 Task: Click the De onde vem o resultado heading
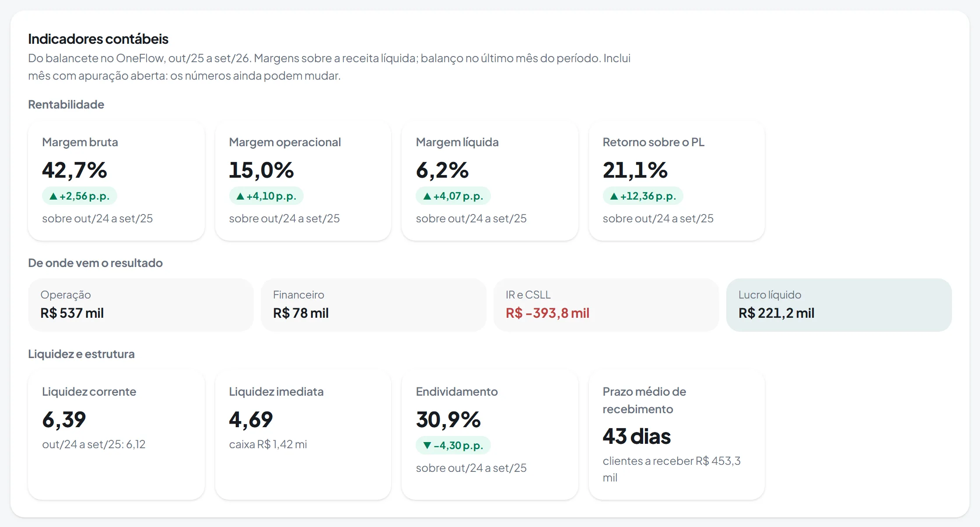[95, 263]
